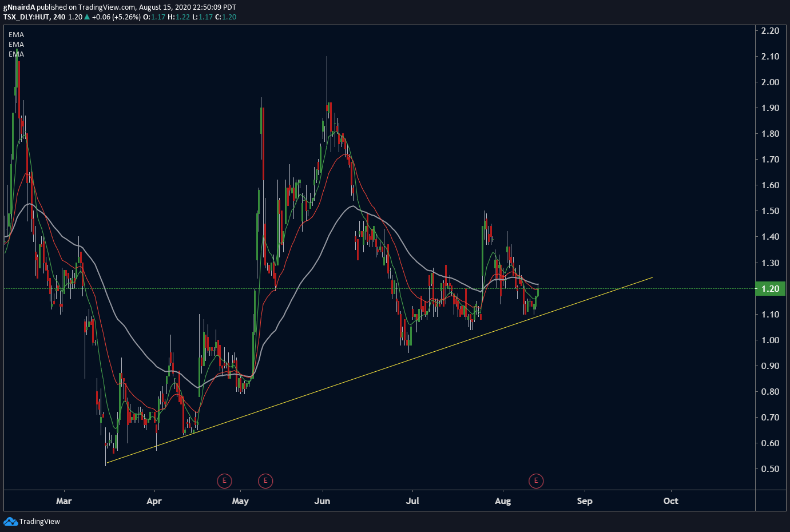This screenshot has width=790, height=532.
Task: Click the Jun label on time axis
Action: [x=323, y=501]
